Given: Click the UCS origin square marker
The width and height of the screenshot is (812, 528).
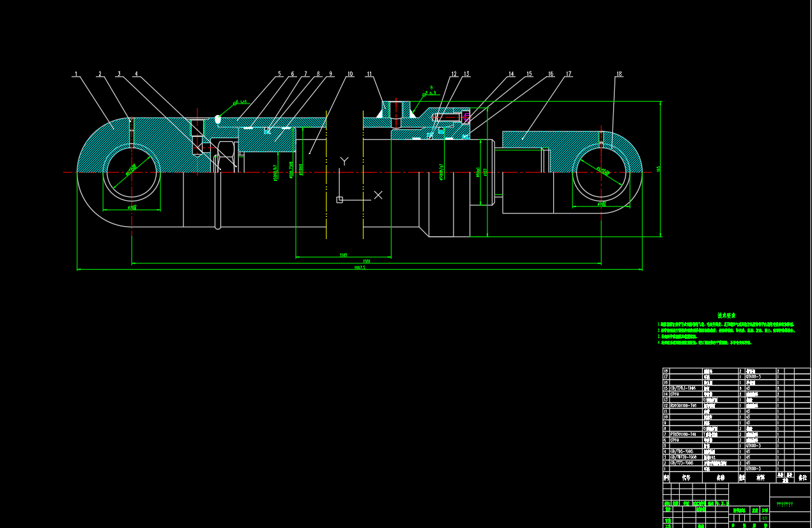Looking at the screenshot, I should pyautogui.click(x=340, y=200).
